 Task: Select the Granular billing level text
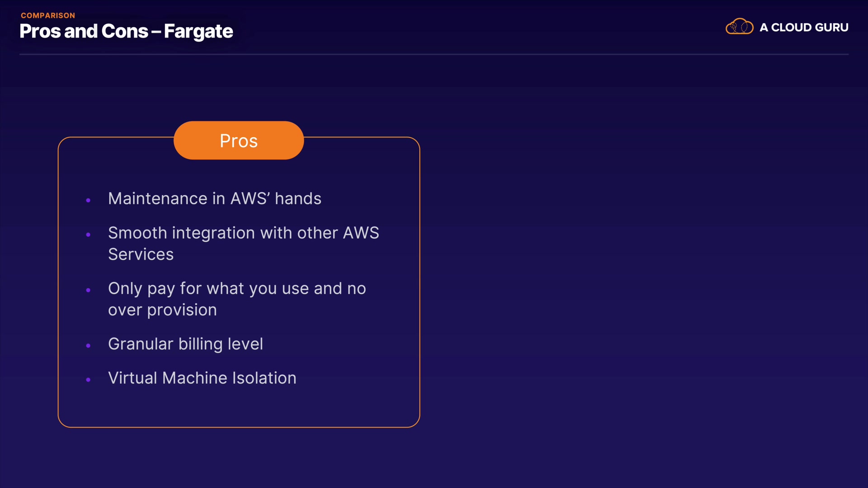[185, 344]
